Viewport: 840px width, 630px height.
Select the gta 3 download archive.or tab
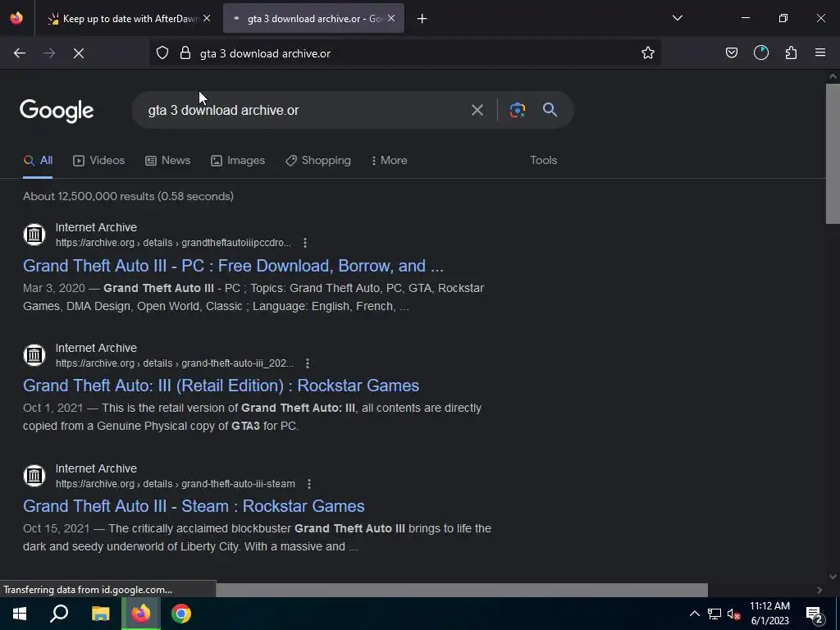click(313, 19)
